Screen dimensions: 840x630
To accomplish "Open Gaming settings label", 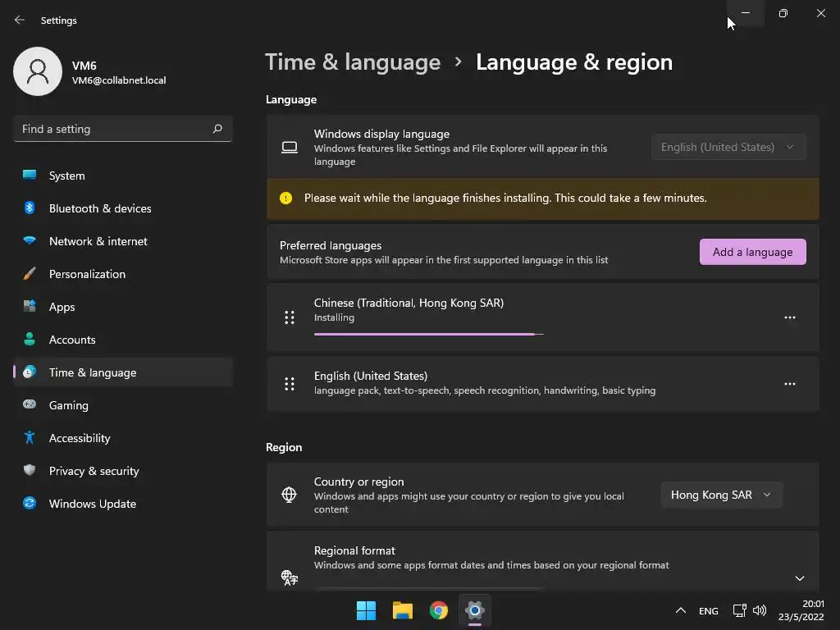I will tap(69, 405).
